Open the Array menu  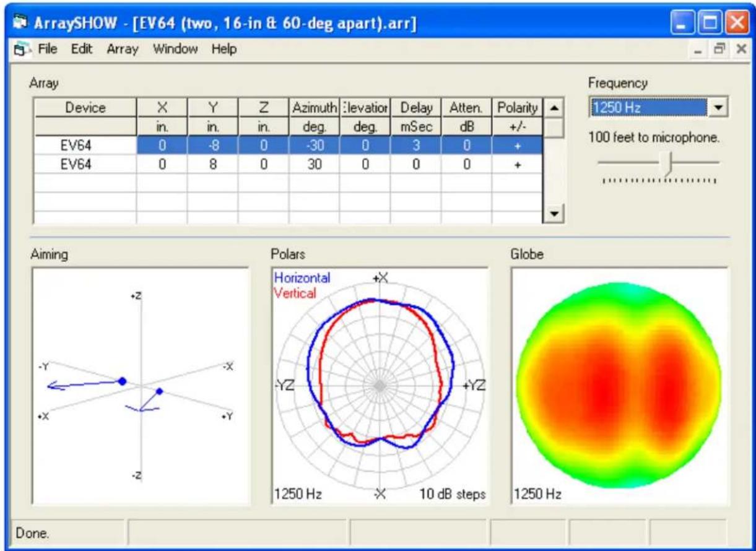(x=122, y=49)
